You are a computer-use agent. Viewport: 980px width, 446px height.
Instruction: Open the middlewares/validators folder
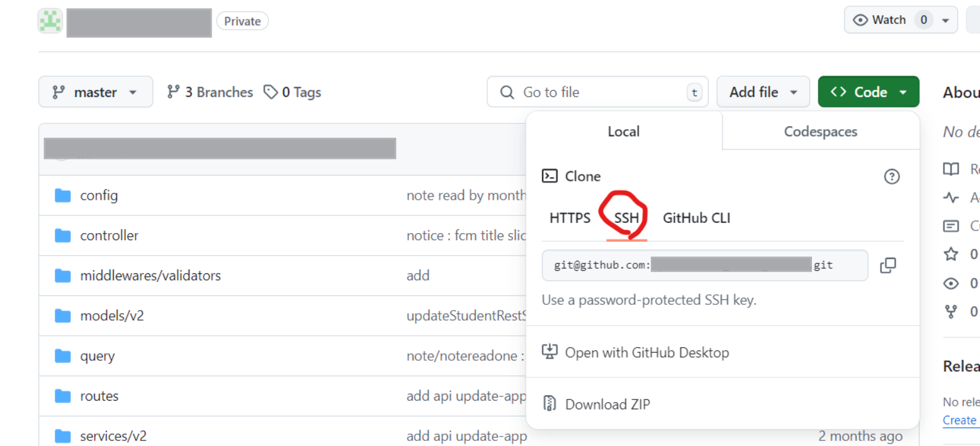pos(150,275)
